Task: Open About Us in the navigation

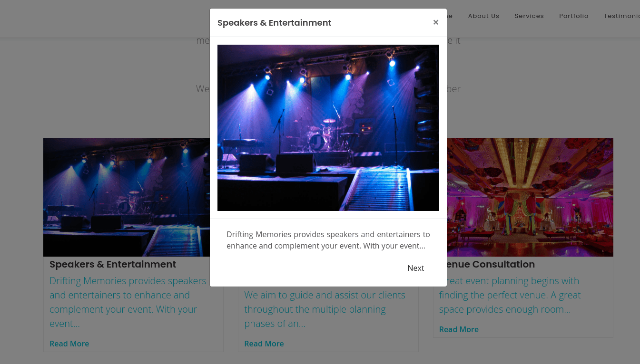Action: click(x=483, y=16)
